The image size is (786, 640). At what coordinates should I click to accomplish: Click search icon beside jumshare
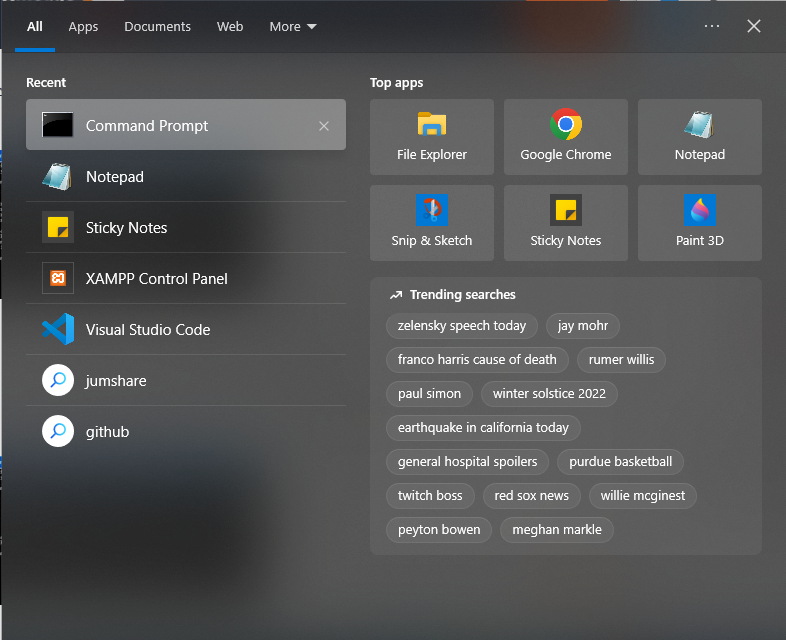click(58, 380)
